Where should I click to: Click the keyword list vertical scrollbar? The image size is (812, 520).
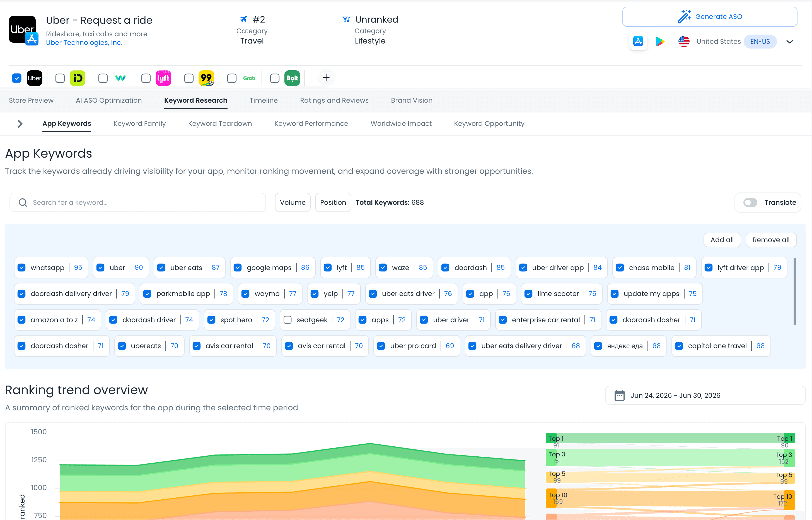point(794,292)
